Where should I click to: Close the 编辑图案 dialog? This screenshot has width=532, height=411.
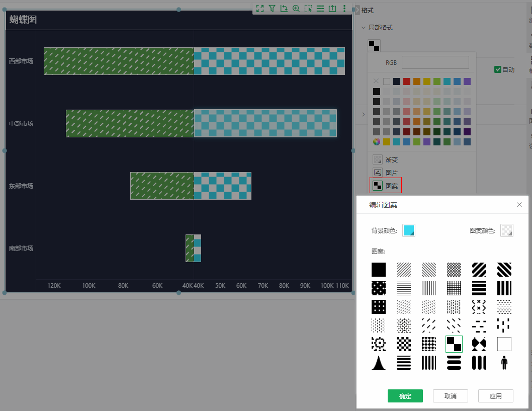(519, 205)
